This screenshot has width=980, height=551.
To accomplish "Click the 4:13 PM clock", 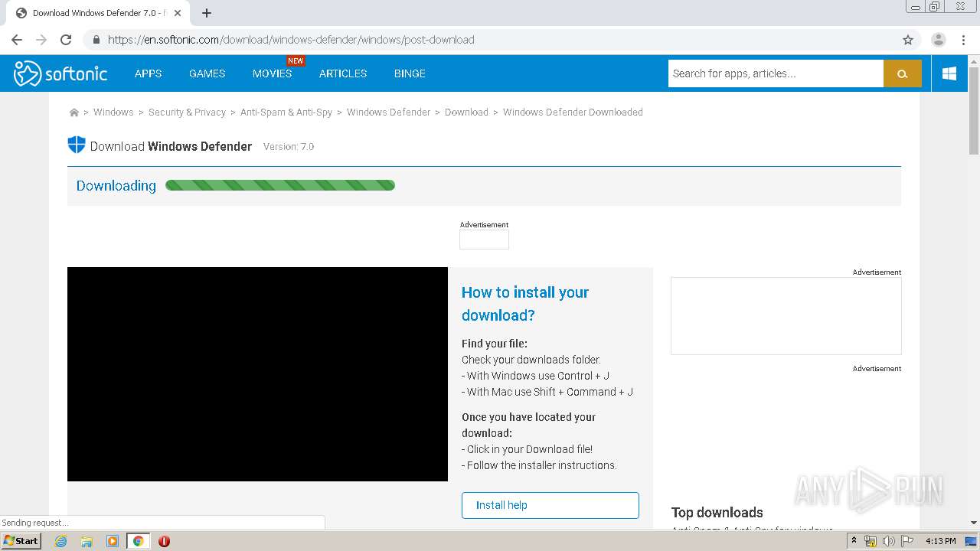I will point(940,541).
